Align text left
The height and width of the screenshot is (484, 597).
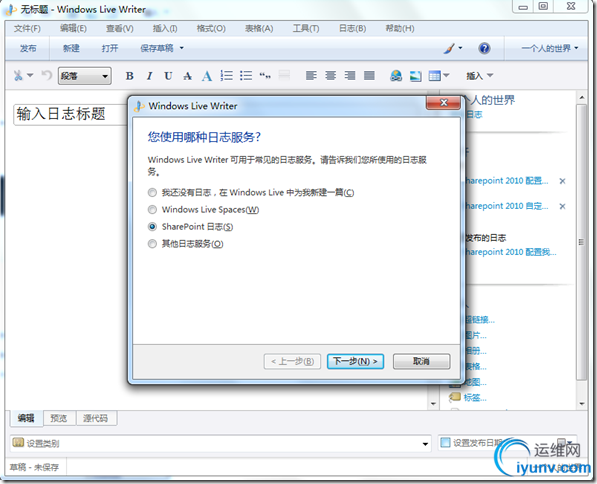[311, 75]
